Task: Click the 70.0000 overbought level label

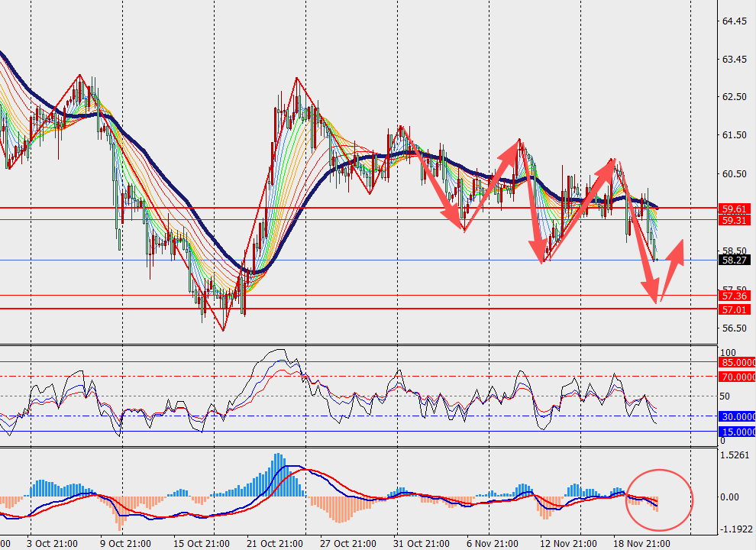Action: tap(737, 377)
